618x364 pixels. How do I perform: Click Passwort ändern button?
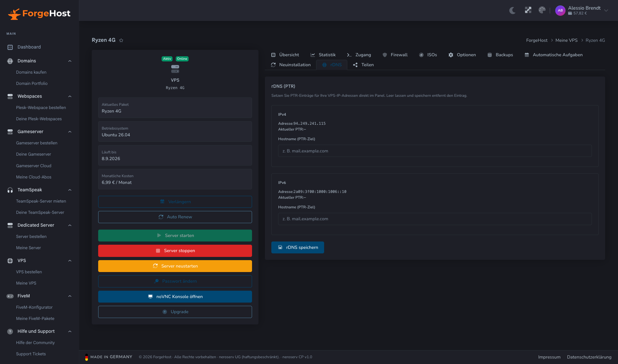[175, 281]
